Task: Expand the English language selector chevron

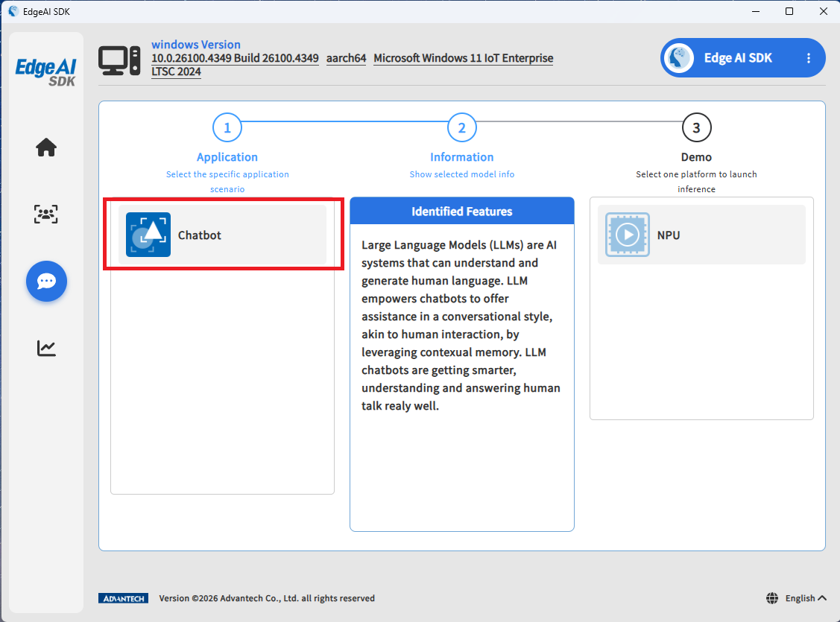Action: [x=822, y=598]
